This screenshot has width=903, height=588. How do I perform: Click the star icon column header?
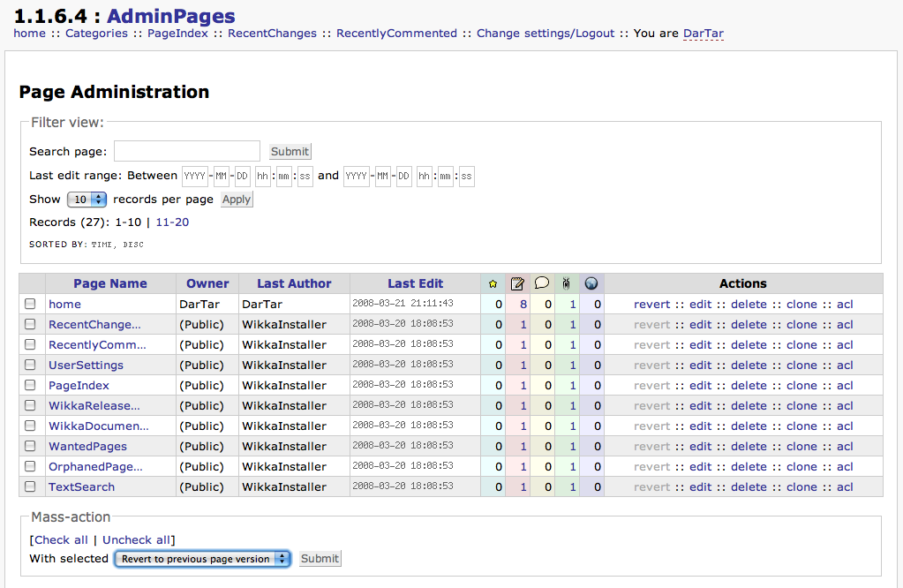coord(493,283)
